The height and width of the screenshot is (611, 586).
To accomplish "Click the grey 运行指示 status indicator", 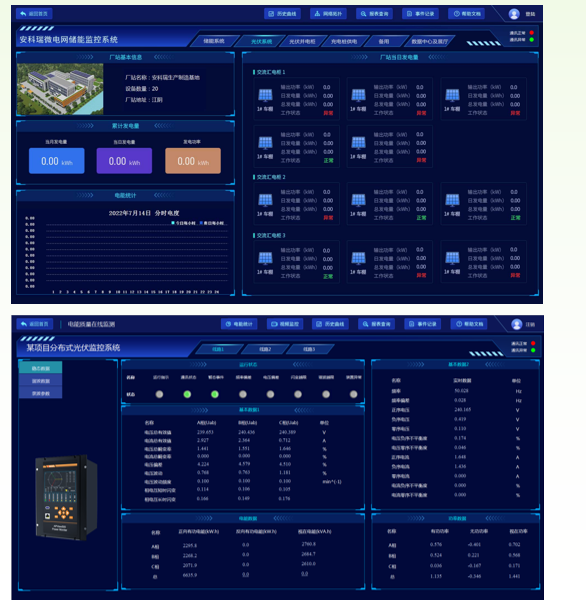I will 159,394.
